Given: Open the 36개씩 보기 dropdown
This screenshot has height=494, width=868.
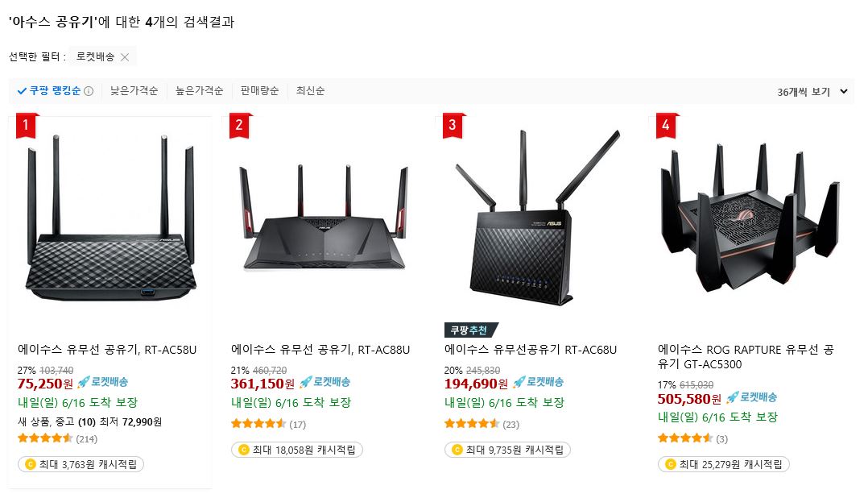Looking at the screenshot, I should tap(812, 92).
